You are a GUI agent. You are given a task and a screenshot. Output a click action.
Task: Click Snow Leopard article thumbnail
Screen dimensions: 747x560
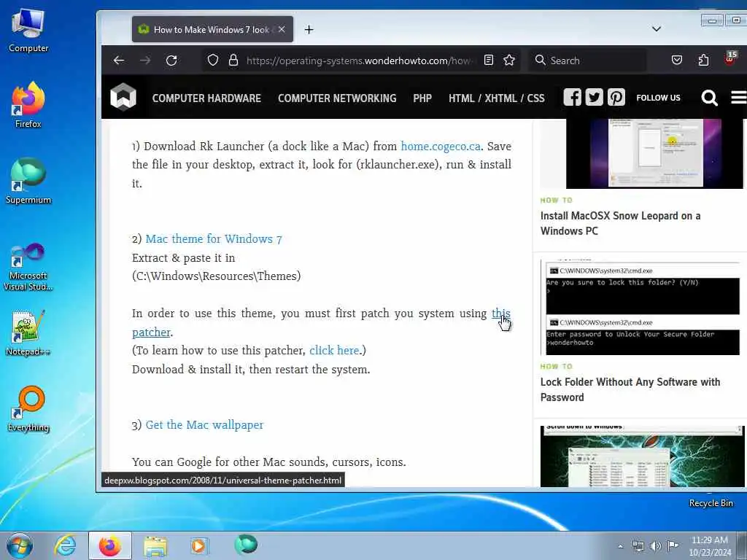(654, 154)
